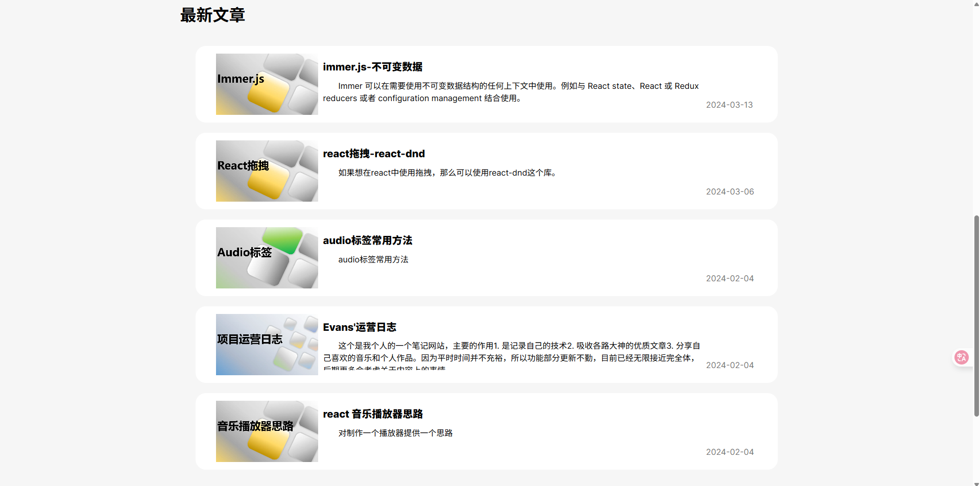The image size is (980, 486).
Task: Open the Audio标签 cover thumbnail
Action: (x=267, y=258)
